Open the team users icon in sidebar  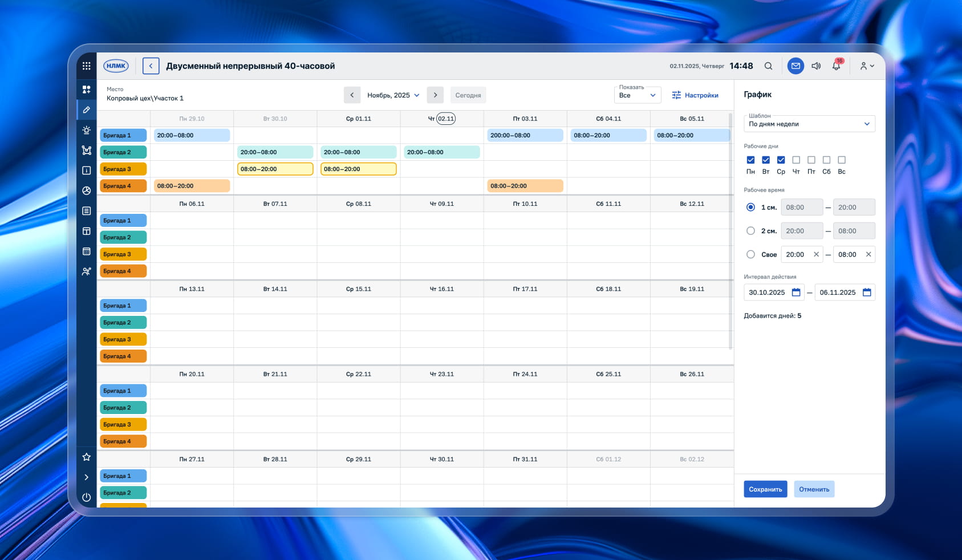tap(87, 271)
